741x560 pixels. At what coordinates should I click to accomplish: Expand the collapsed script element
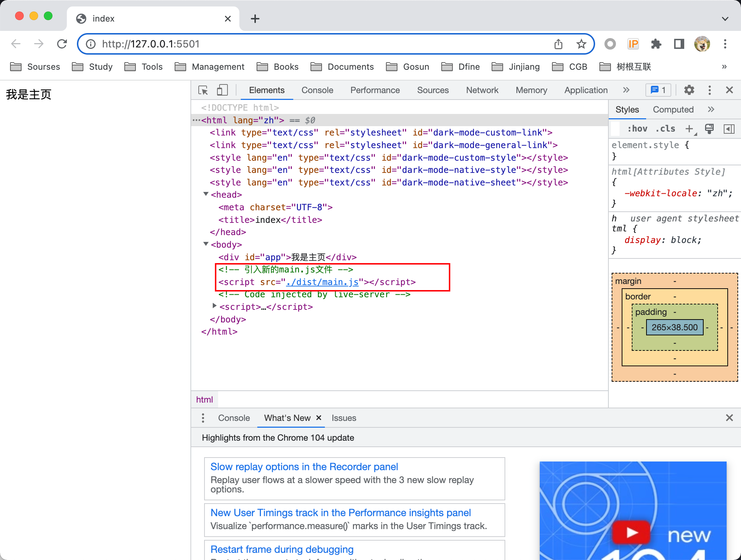click(215, 306)
